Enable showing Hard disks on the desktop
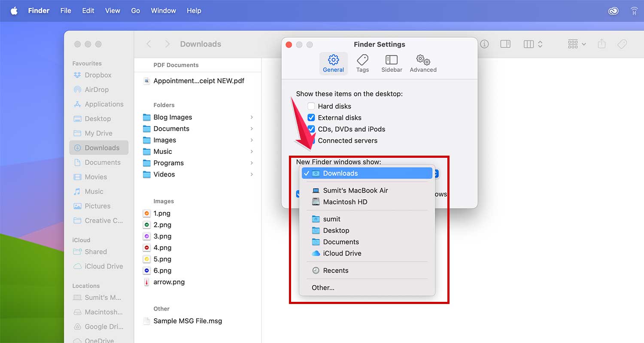Viewport: 644px width, 343px height. [x=311, y=106]
